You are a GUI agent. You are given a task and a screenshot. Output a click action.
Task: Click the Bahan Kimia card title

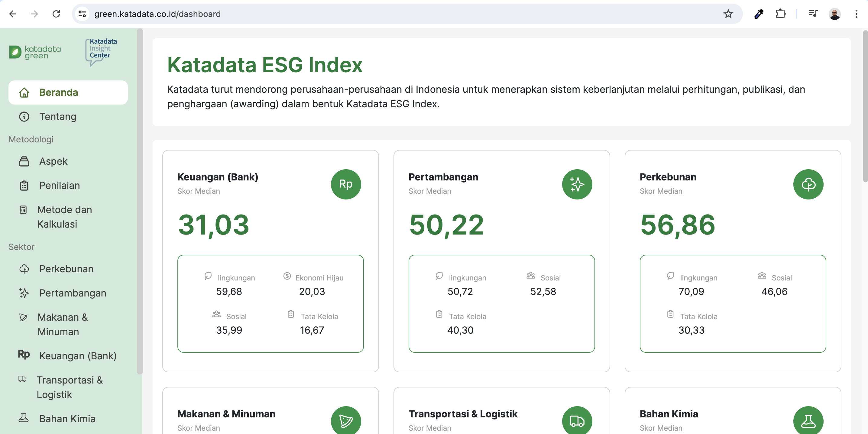(x=669, y=414)
